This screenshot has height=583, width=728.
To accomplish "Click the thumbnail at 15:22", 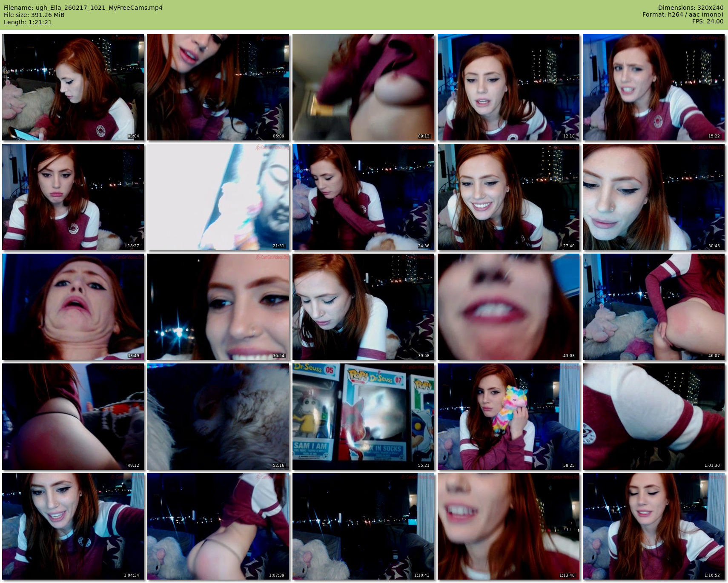I will coord(653,87).
